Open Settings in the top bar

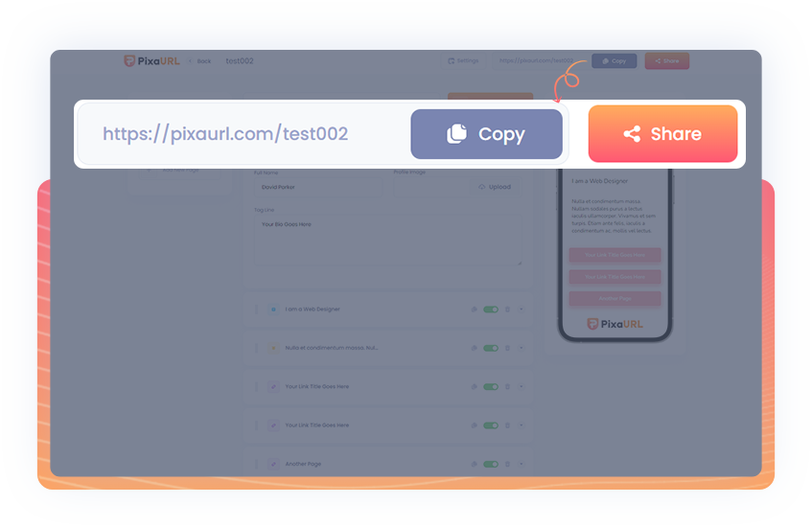[x=463, y=60]
